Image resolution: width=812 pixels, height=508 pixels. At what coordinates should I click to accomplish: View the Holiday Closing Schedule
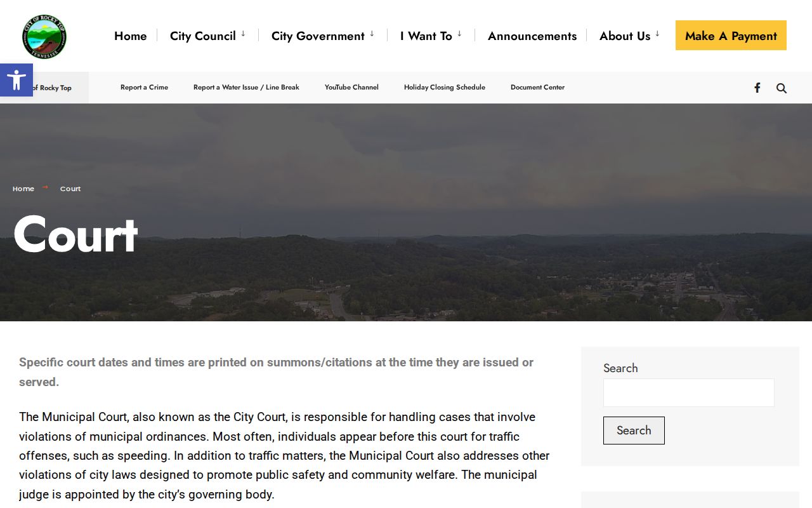point(445,88)
